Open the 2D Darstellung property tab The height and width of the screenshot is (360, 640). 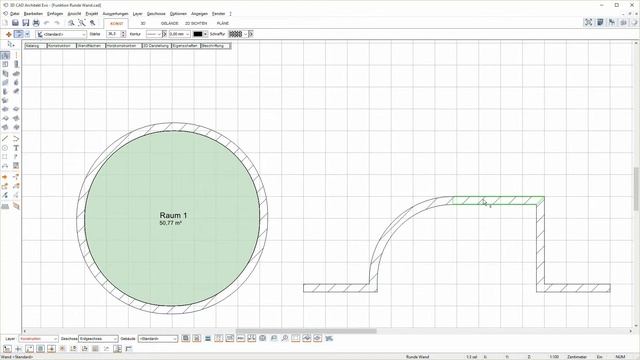pos(157,46)
